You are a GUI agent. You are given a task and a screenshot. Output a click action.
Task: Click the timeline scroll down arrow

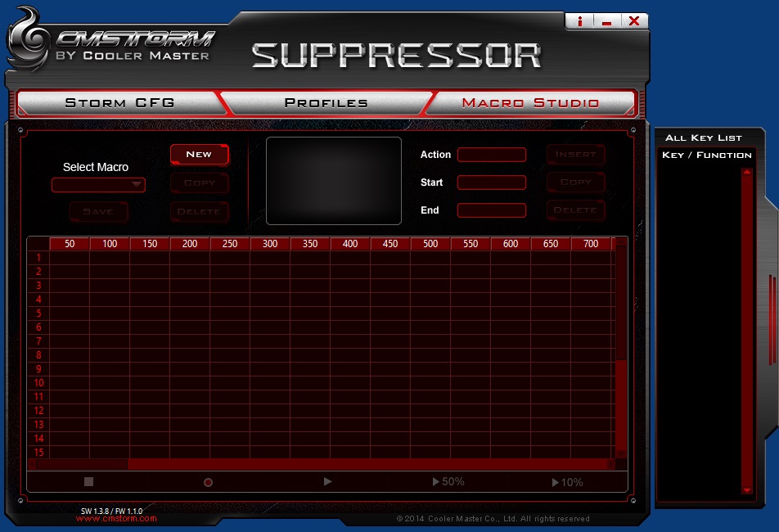coord(621,453)
